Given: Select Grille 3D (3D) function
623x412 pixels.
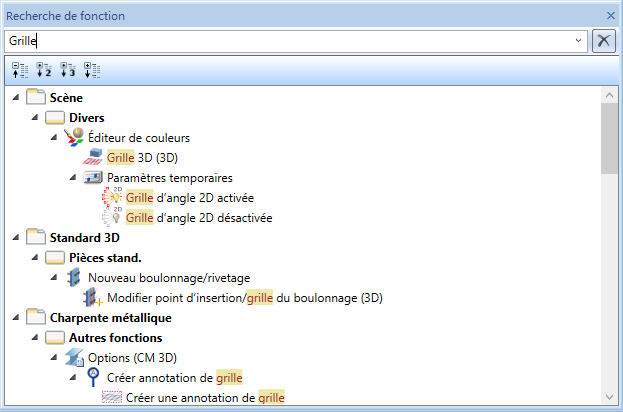Looking at the screenshot, I should [142, 157].
